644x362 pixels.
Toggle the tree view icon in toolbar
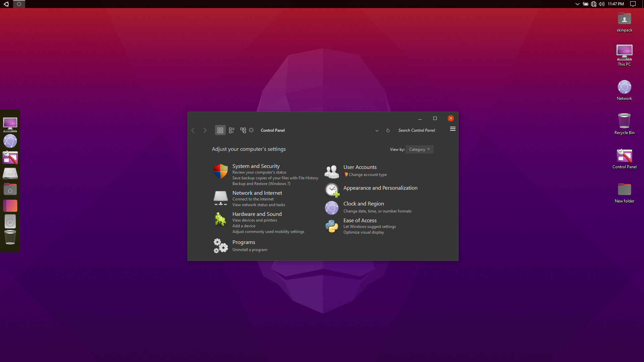coord(243,130)
